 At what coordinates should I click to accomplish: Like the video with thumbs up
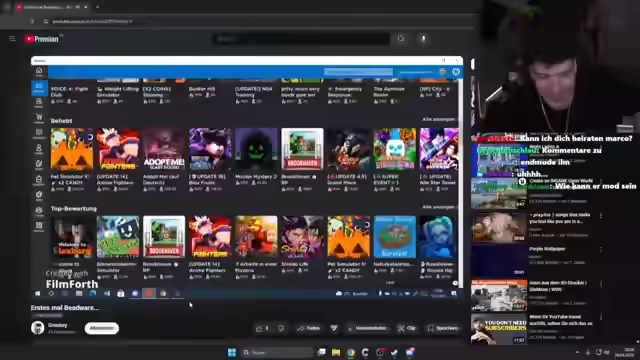[262, 328]
